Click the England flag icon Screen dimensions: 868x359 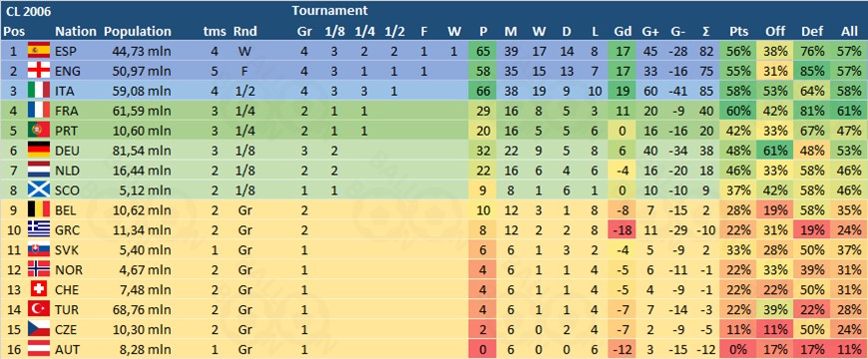click(x=39, y=71)
